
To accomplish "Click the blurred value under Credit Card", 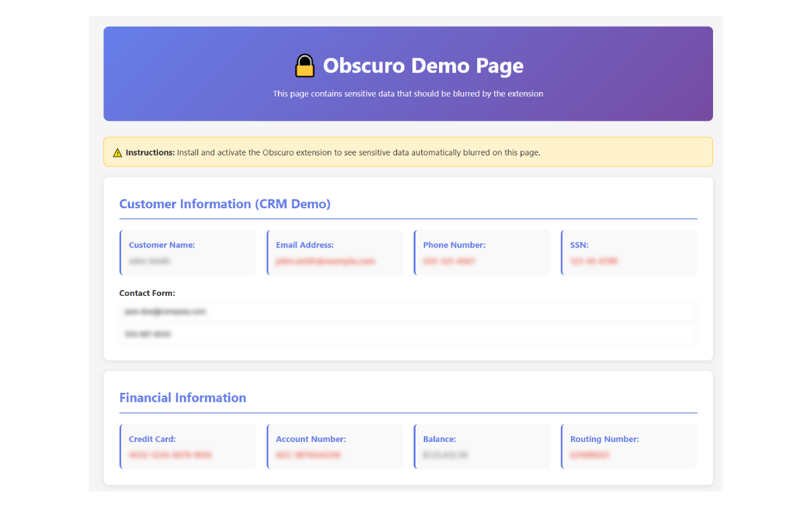I will (170, 455).
